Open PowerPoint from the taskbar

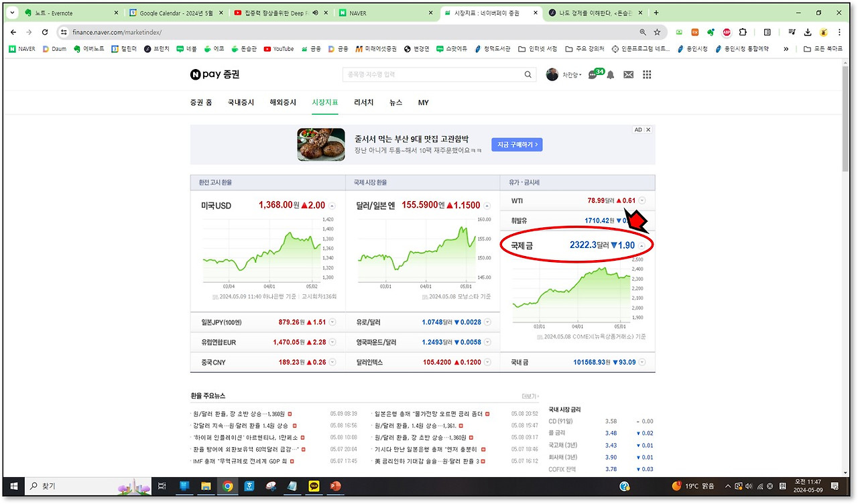click(335, 486)
